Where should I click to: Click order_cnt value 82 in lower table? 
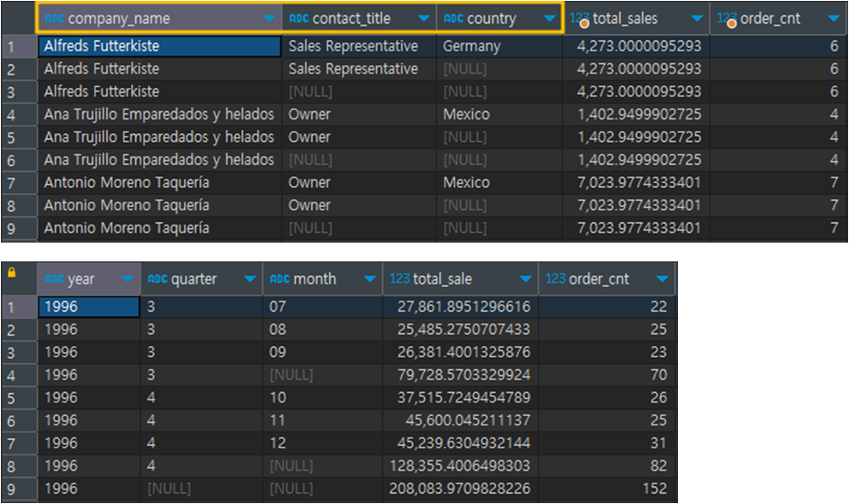pyautogui.click(x=607, y=466)
